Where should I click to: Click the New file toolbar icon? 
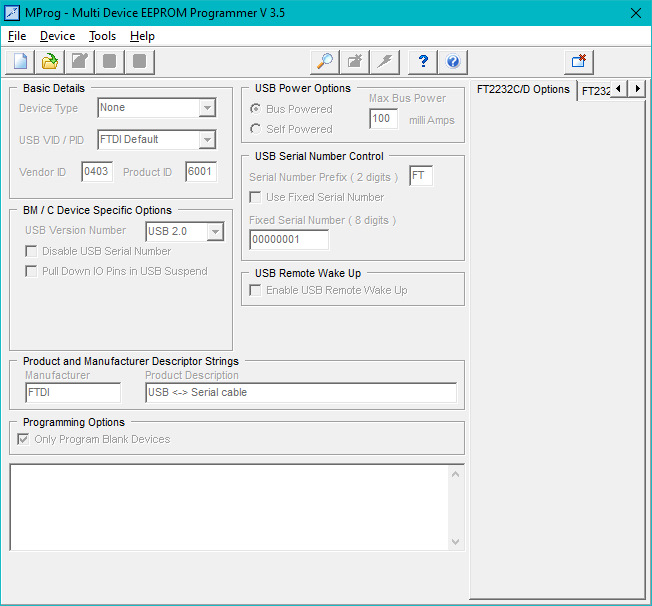[20, 62]
